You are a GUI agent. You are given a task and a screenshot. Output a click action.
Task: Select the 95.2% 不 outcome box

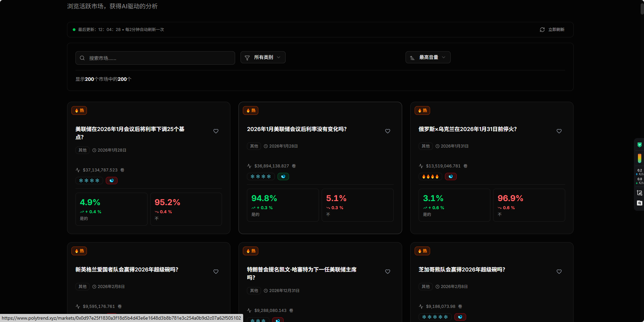pos(186,209)
